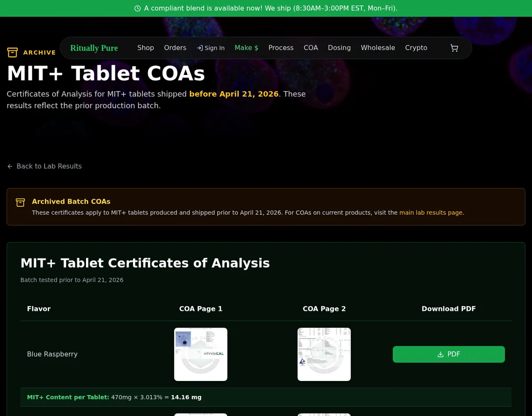Click the Ritually Pure logo
The width and height of the screenshot is (532, 416).
[94, 48]
